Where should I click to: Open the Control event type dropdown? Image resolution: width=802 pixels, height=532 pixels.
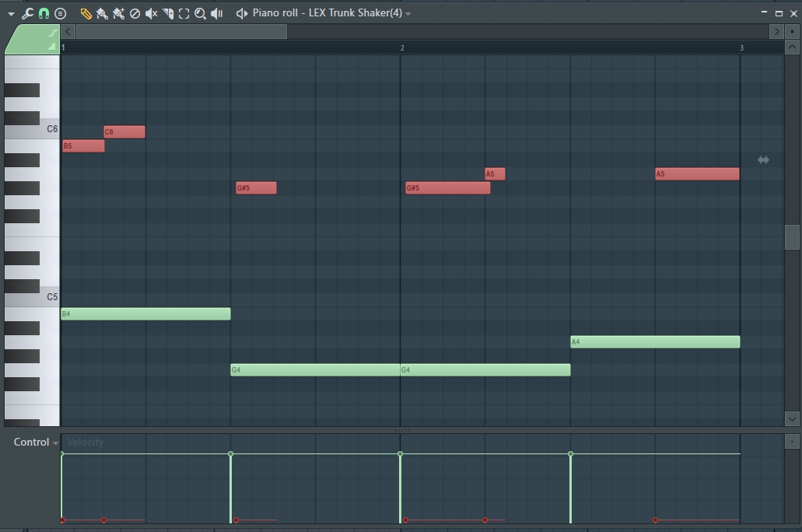(36, 443)
